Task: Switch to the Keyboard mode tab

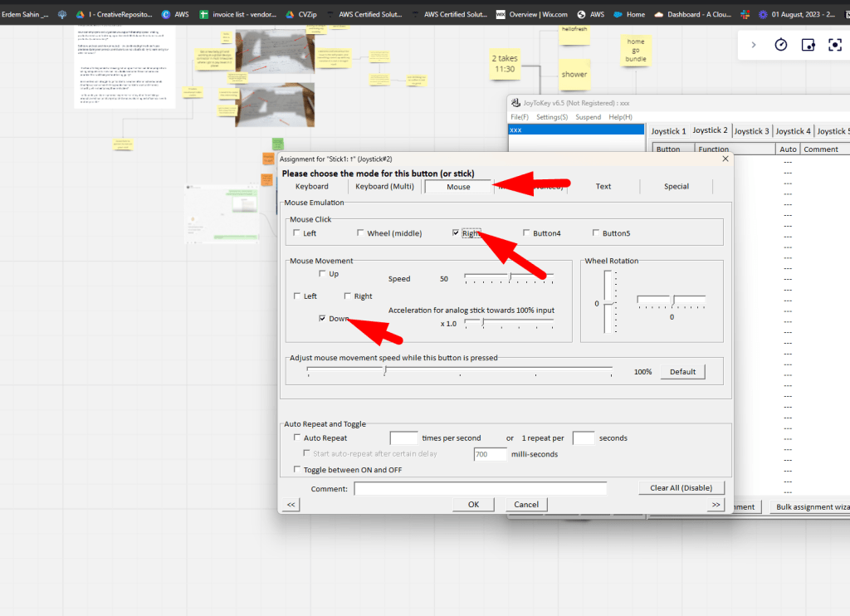Action: click(x=312, y=187)
